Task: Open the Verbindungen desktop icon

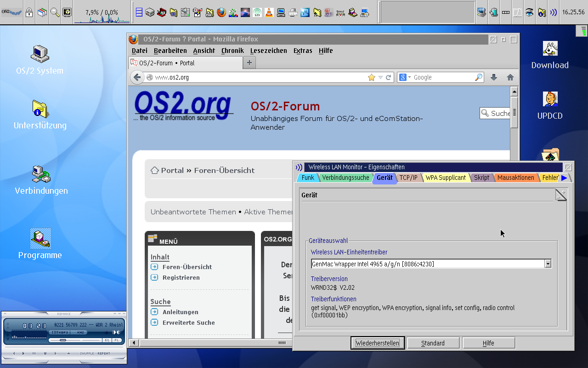Action: pos(41,180)
